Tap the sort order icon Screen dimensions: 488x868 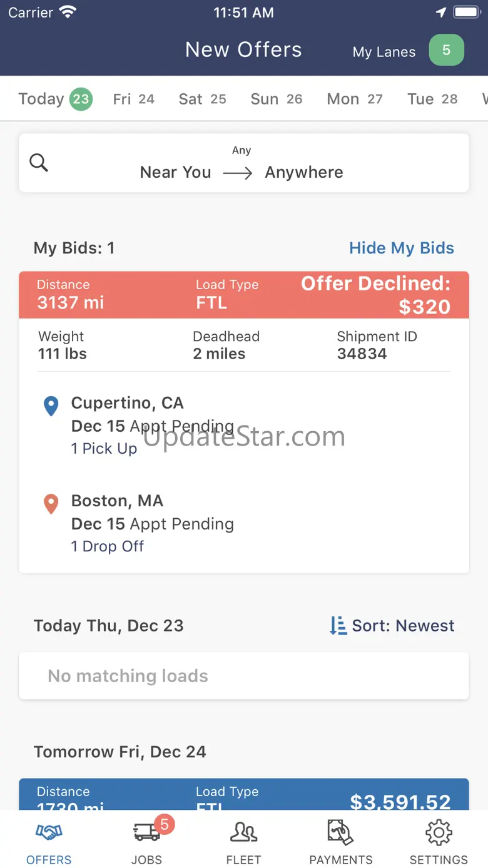point(338,626)
